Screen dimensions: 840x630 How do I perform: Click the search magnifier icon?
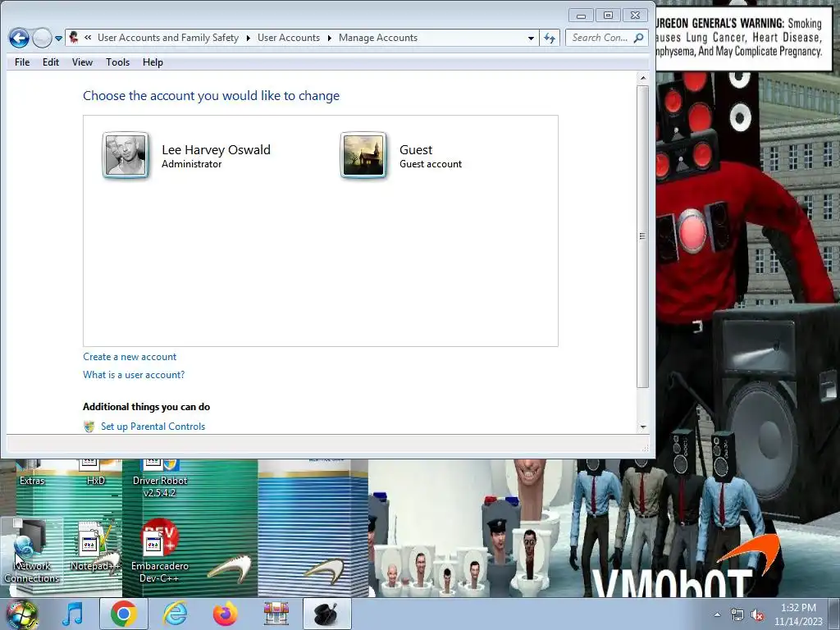638,38
